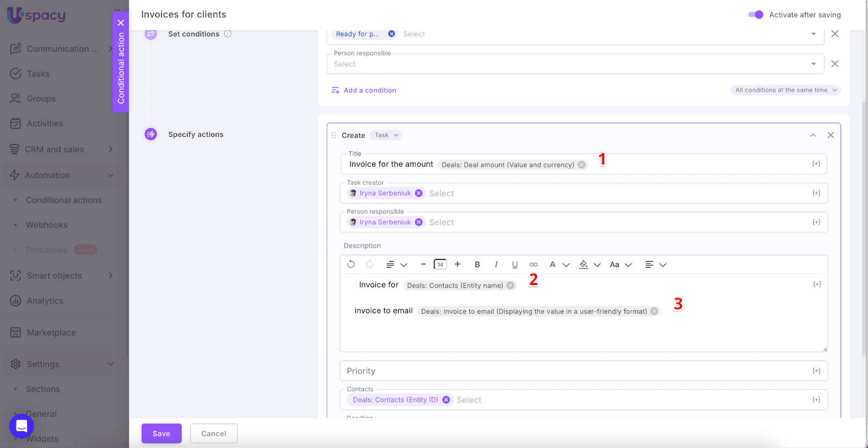Open the Task type dropdown
This screenshot has width=868, height=448.
coord(386,135)
